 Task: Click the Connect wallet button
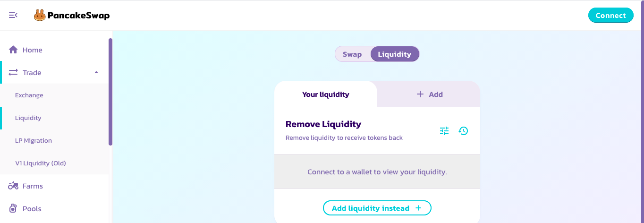(610, 15)
